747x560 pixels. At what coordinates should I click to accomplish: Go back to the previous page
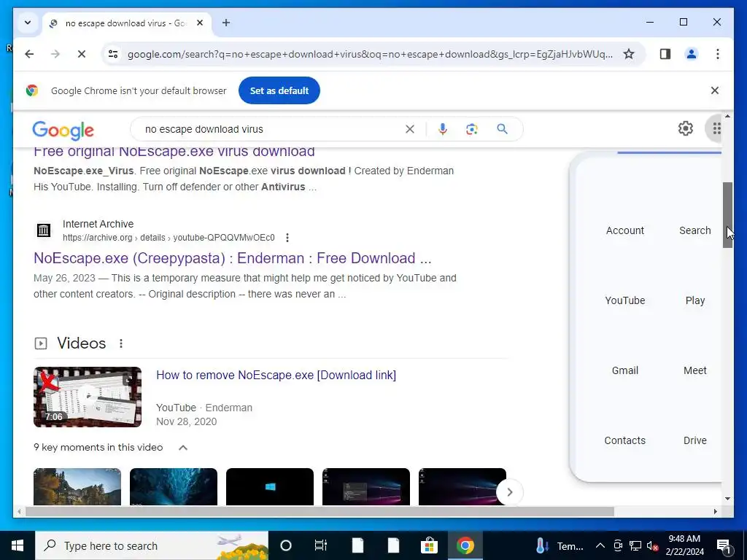coord(29,54)
